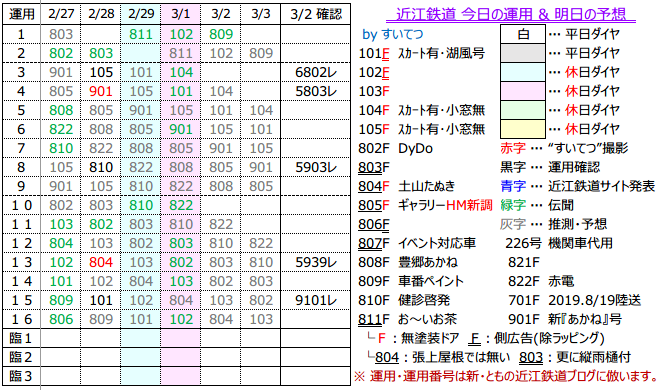This screenshot has height=390, width=668.
Task: Select the 2/28 column header
Action: pyautogui.click(x=101, y=14)
